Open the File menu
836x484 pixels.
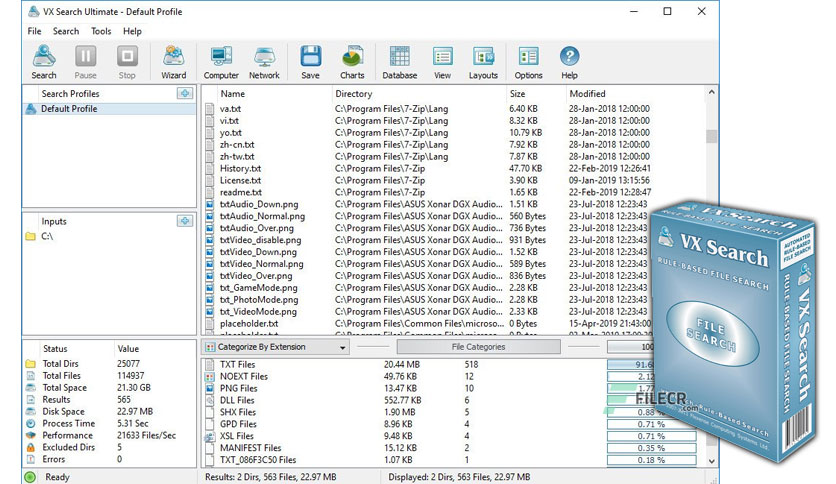pyautogui.click(x=34, y=31)
